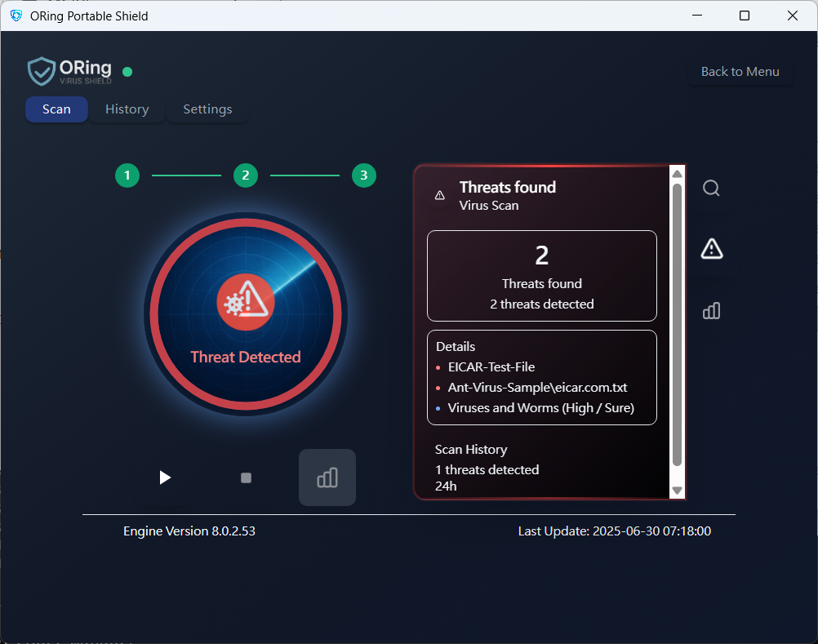
Task: Select step 2 in the progress indicator
Action: [x=245, y=175]
